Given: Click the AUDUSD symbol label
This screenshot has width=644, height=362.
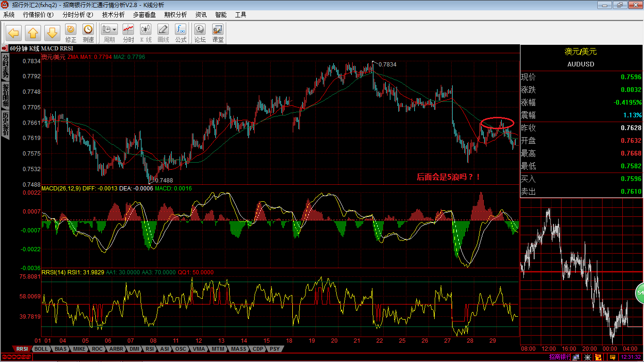Looking at the screenshot, I should click(581, 64).
